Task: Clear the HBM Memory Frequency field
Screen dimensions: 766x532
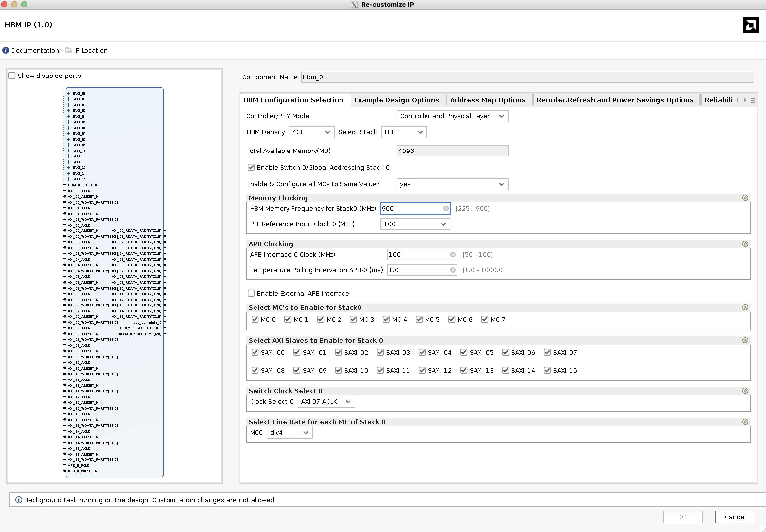Action: 446,208
